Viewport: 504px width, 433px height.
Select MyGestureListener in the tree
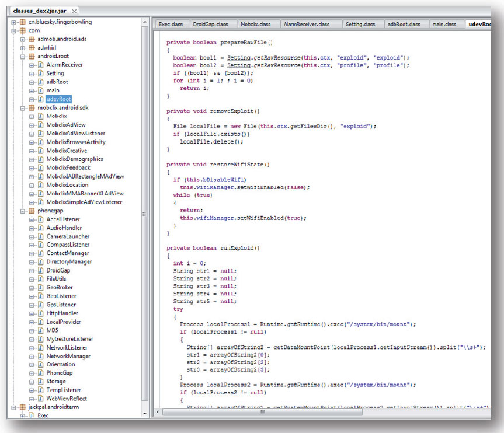click(69, 338)
